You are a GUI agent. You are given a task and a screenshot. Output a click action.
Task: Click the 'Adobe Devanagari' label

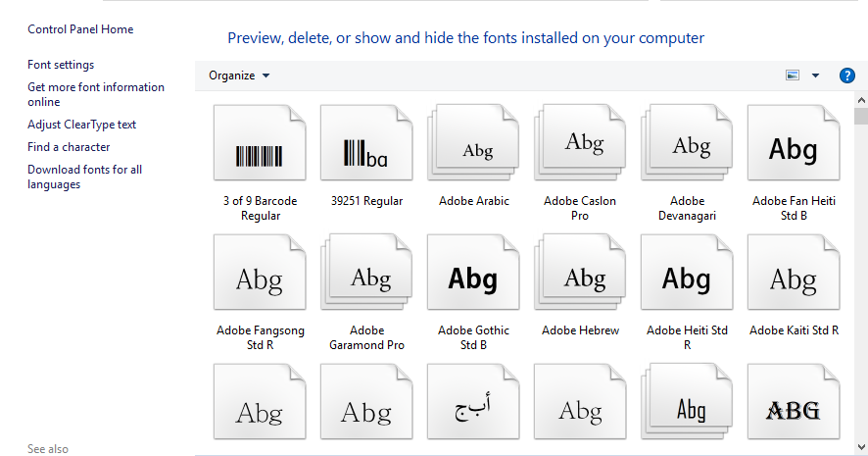687,208
